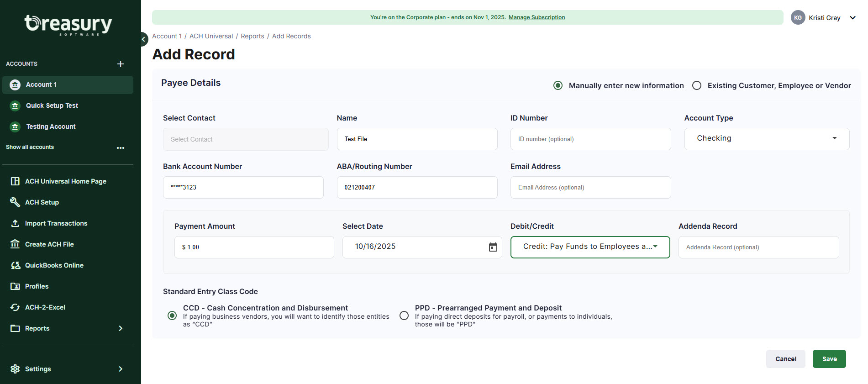
Task: Click the Quick Setup Test bank icon
Action: coord(15,105)
